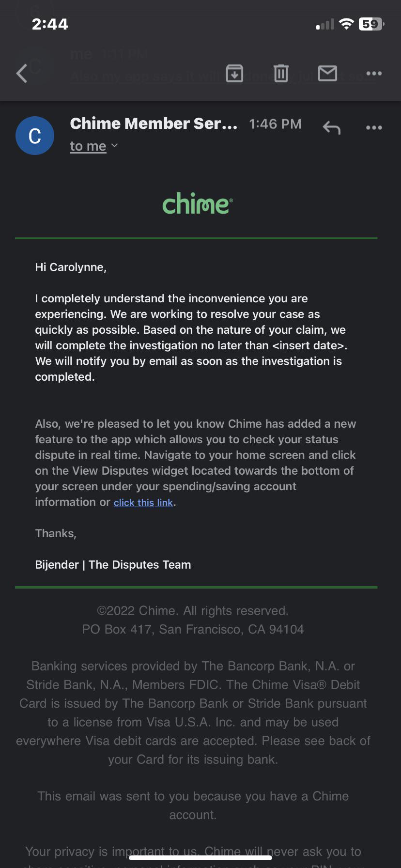Tap the back chevron to leave email
This screenshot has width=401, height=868.
tap(22, 74)
